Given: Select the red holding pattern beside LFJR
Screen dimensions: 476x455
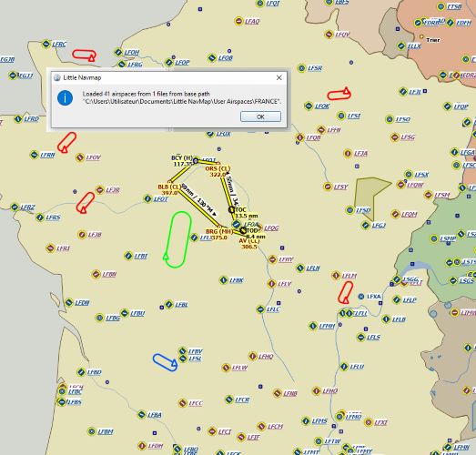Looking at the screenshot, I should pos(85,202).
